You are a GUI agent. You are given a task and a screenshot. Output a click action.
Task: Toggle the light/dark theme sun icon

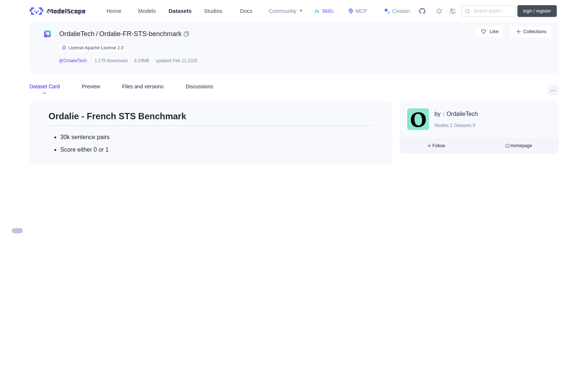[439, 11]
